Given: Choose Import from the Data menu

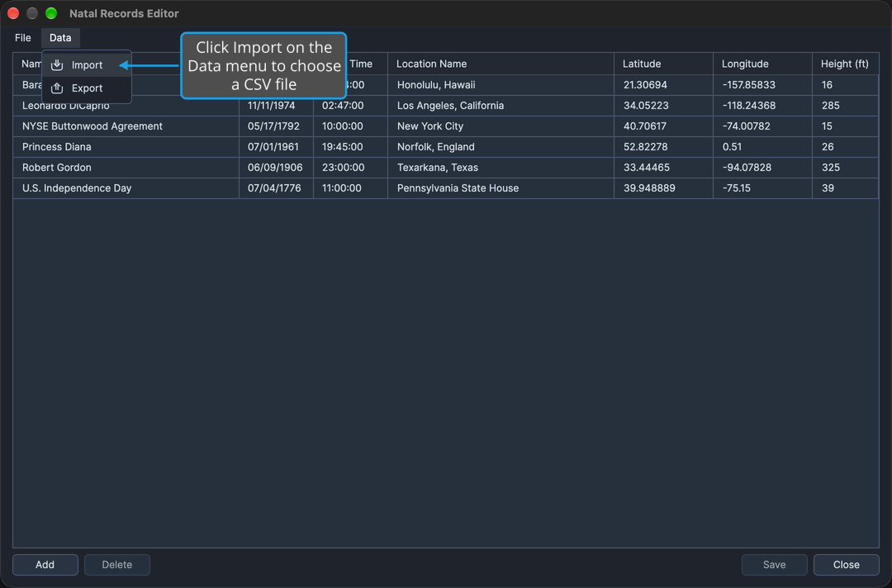Looking at the screenshot, I should [x=87, y=64].
